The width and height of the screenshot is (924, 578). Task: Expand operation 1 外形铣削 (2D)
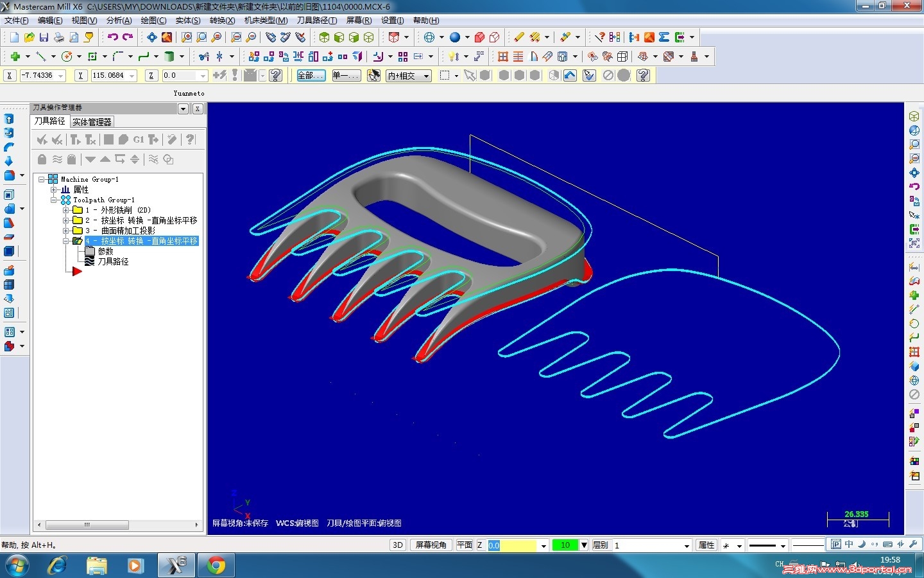coord(66,210)
